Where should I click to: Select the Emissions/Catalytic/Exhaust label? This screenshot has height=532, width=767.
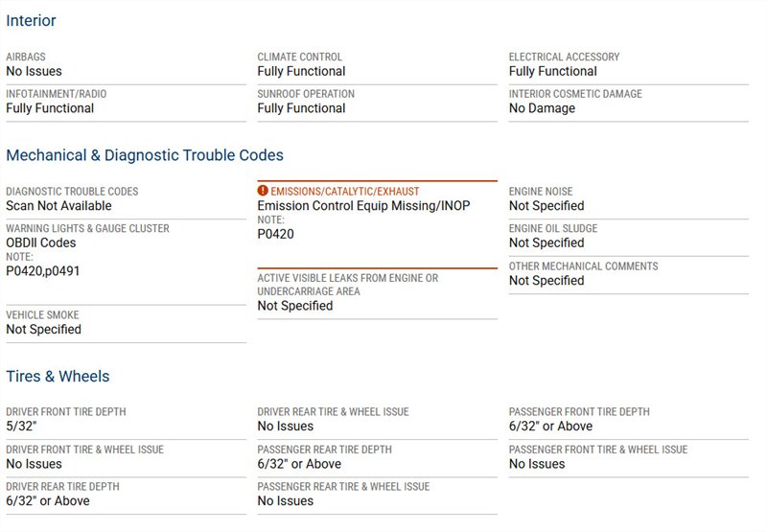click(345, 192)
